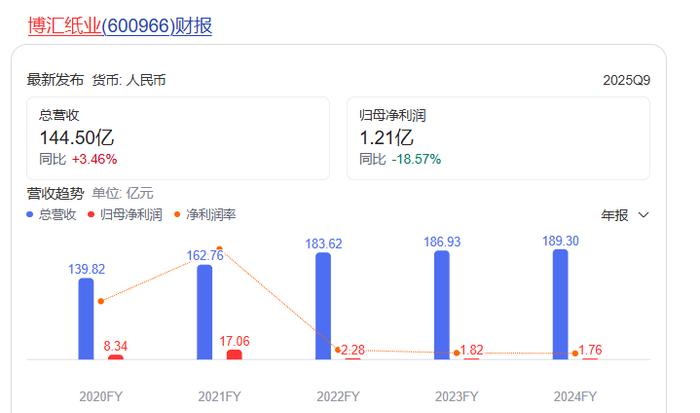This screenshot has width=700, height=413.
Task: Click the 2020FY orange net margin point
Action: tap(101, 301)
